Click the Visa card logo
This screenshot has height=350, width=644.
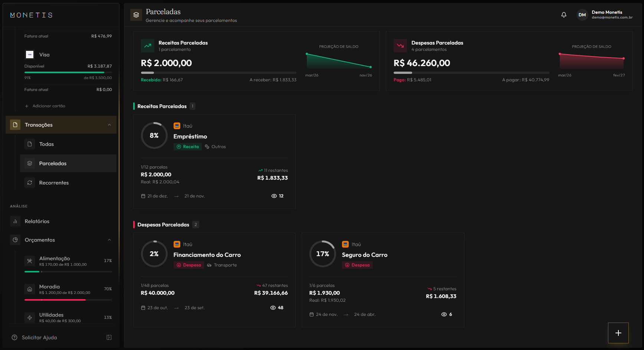click(30, 55)
